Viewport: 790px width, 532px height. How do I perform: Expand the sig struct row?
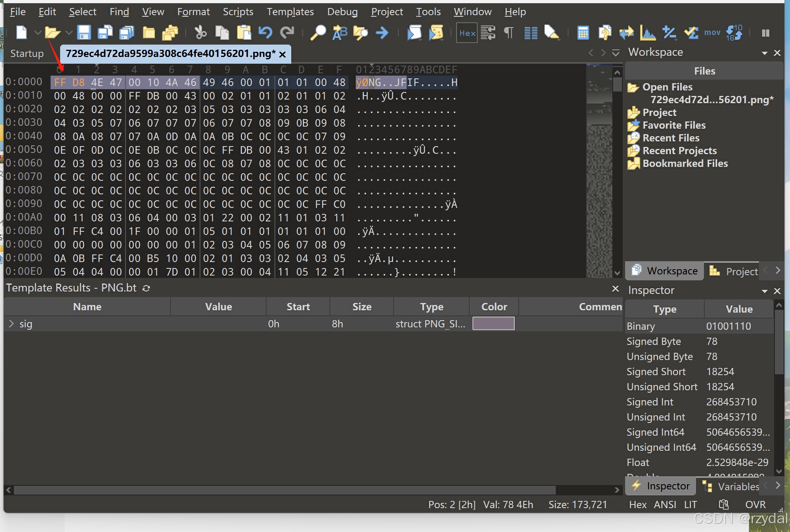point(11,324)
